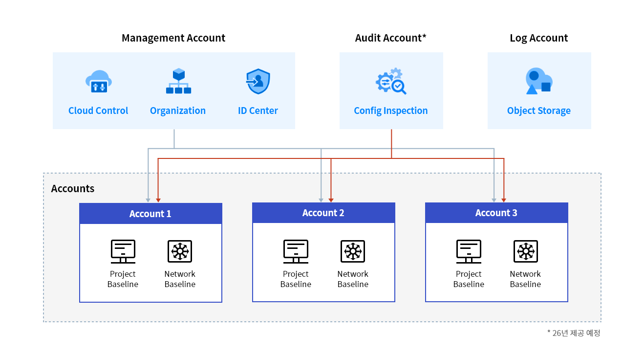The image size is (644, 356).
Task: Click the Object Storage shapes icon
Action: [x=539, y=81]
